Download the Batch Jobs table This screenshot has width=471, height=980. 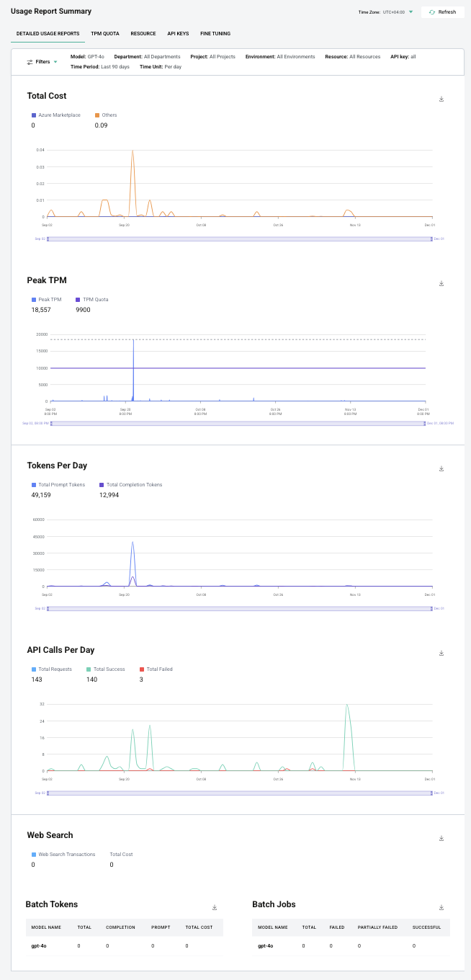click(x=441, y=908)
